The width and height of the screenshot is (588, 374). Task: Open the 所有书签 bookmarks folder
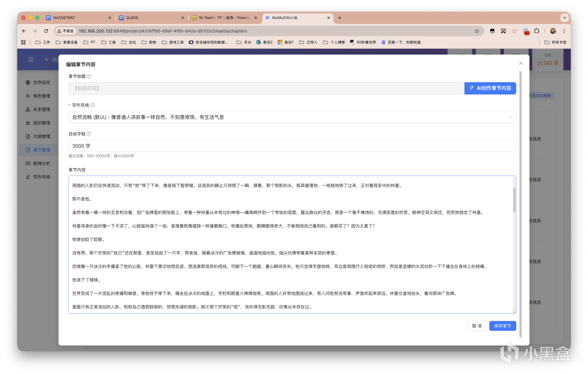[x=555, y=42]
